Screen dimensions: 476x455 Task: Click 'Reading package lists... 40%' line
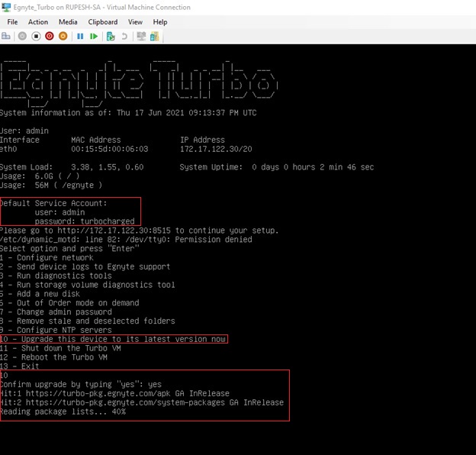tap(63, 411)
